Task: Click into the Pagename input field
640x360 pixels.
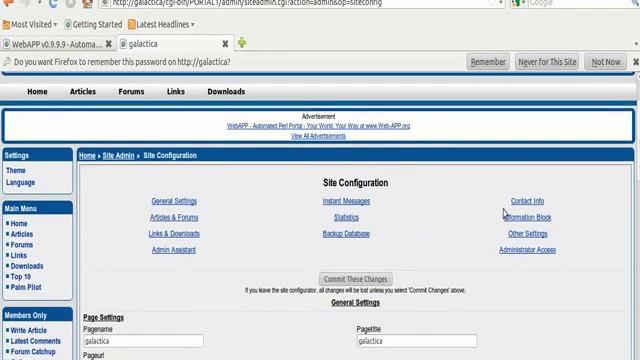Action: (x=143, y=341)
